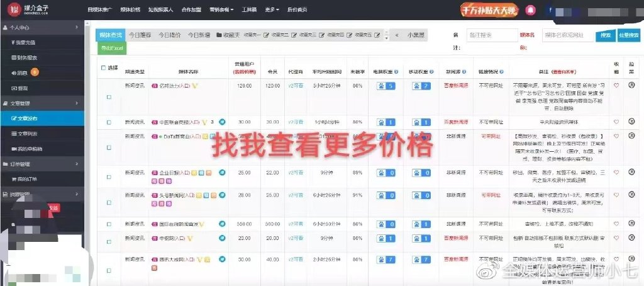Open 合作加盟 in top navigation

(191, 9)
